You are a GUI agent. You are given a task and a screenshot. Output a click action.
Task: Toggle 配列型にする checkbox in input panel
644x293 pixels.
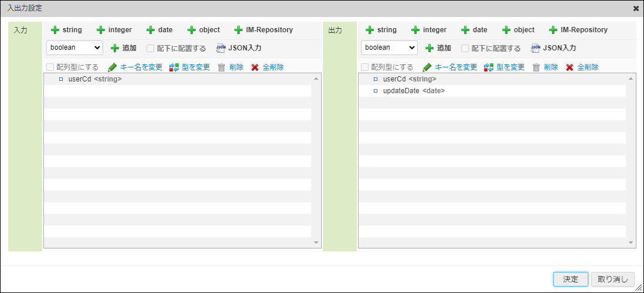click(x=50, y=67)
